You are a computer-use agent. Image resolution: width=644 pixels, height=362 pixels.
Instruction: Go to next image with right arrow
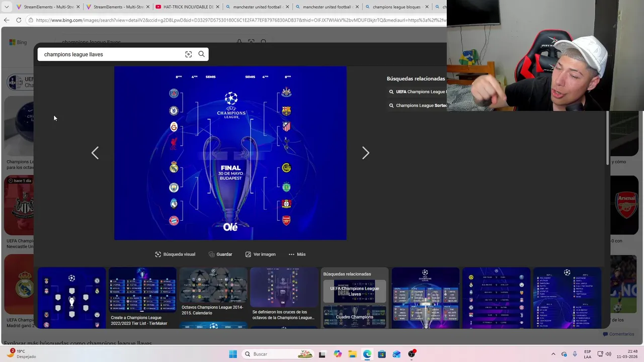coord(366,153)
